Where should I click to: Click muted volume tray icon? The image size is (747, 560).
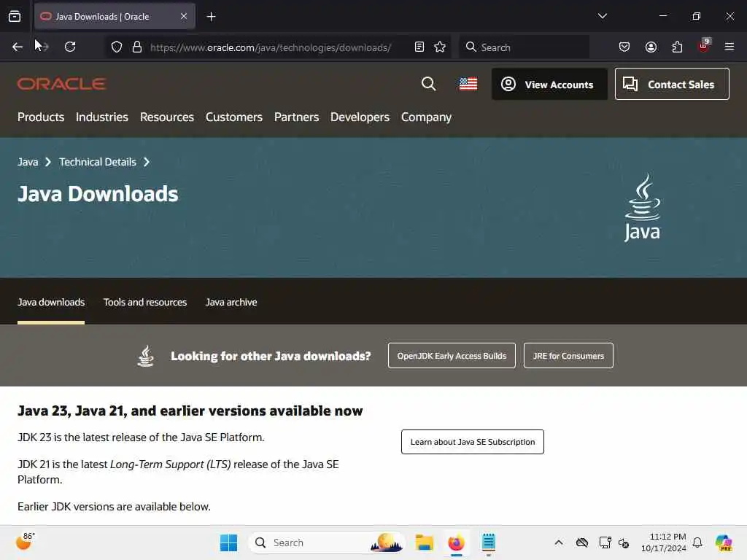624,542
